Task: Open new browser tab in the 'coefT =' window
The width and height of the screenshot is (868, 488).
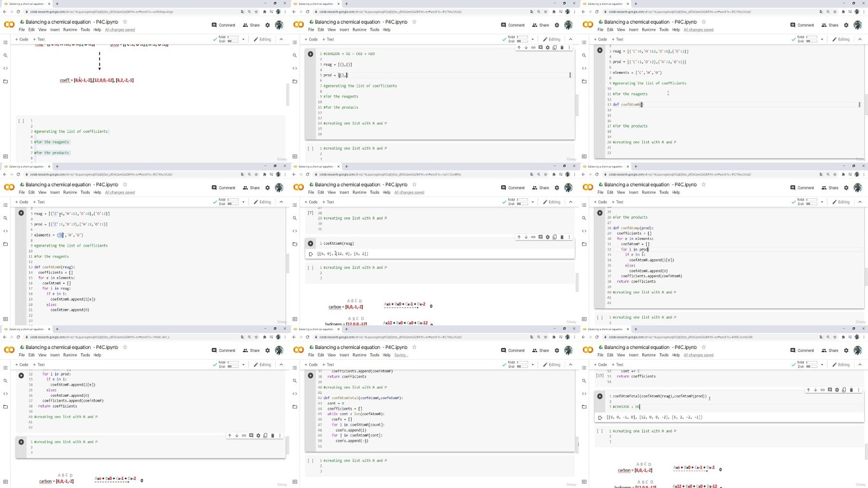Action: (x=57, y=4)
